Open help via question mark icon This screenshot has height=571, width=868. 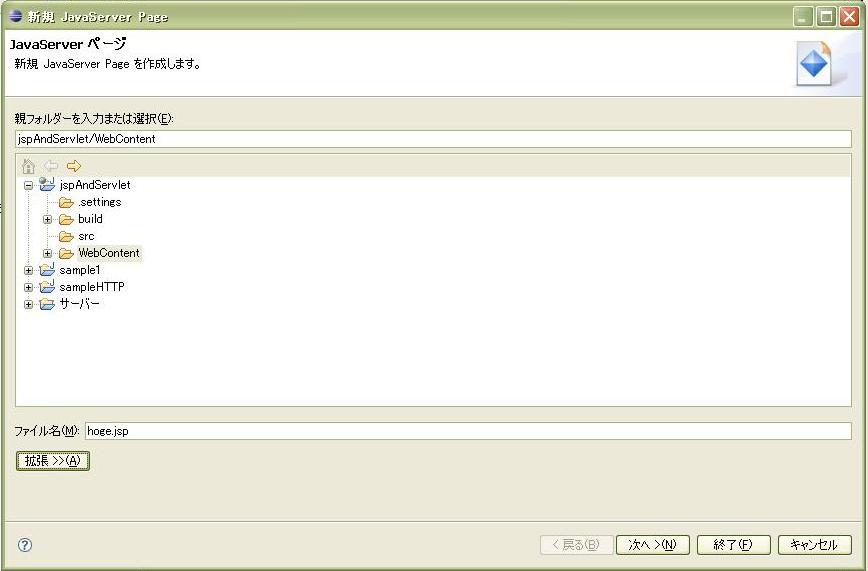point(25,544)
